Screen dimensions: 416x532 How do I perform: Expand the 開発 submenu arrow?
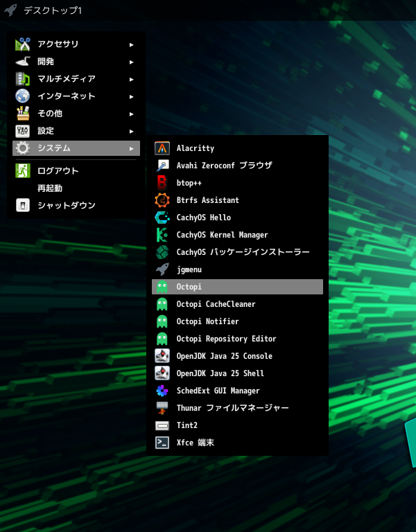[x=132, y=62]
